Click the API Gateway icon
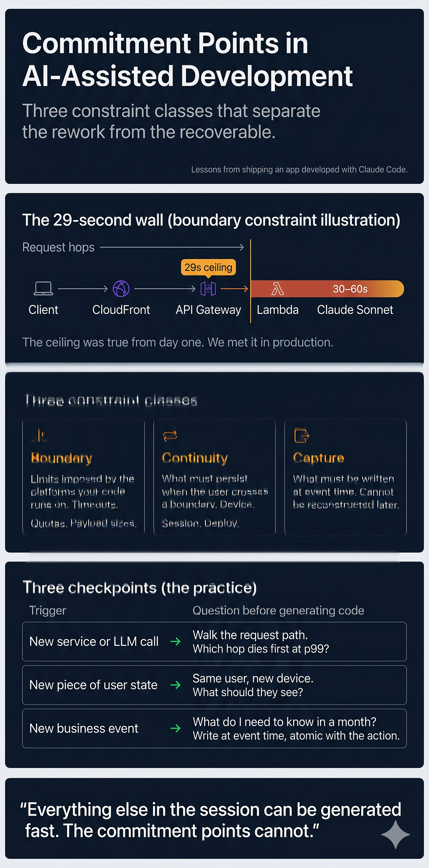 click(208, 288)
